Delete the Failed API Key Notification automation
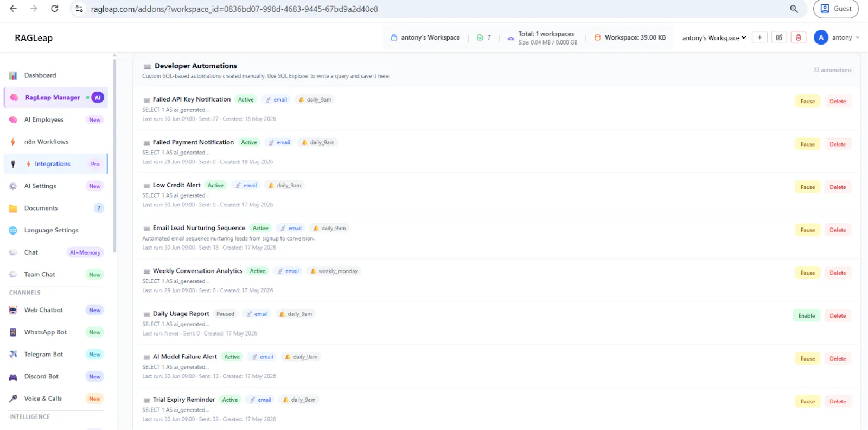The image size is (868, 430). click(838, 102)
